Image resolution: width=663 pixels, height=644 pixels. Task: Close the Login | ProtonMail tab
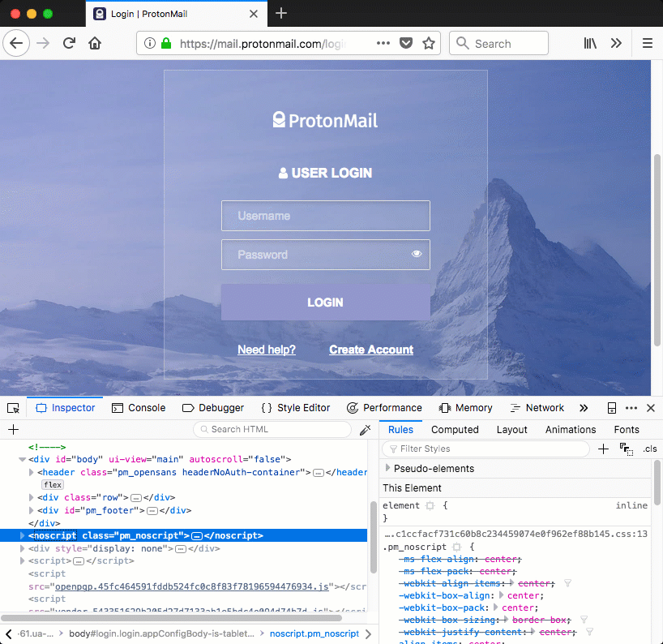pyautogui.click(x=254, y=14)
